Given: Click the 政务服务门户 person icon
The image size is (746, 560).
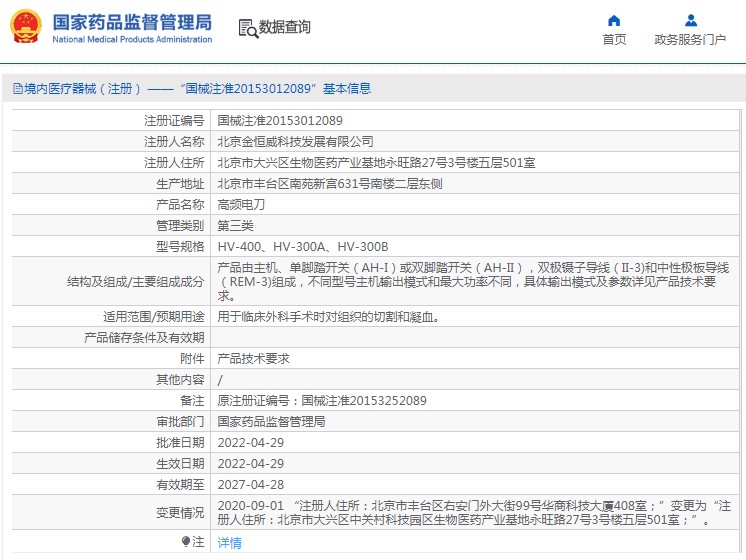Looking at the screenshot, I should [690, 20].
